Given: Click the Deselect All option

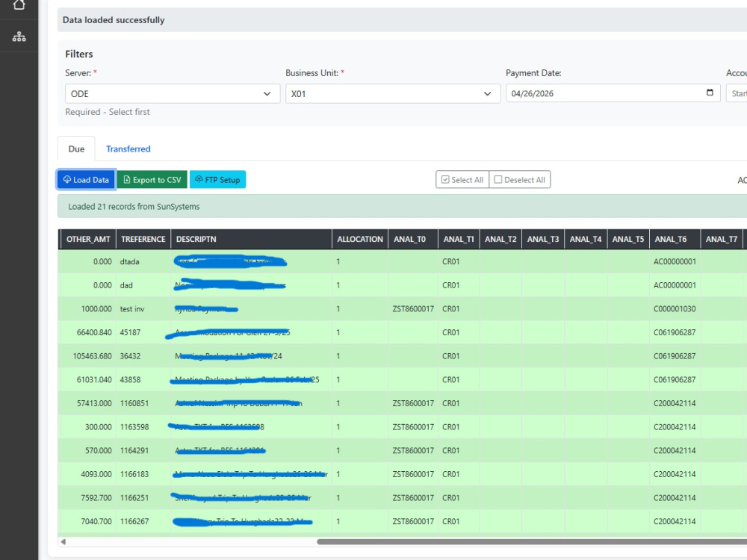Looking at the screenshot, I should pos(520,179).
